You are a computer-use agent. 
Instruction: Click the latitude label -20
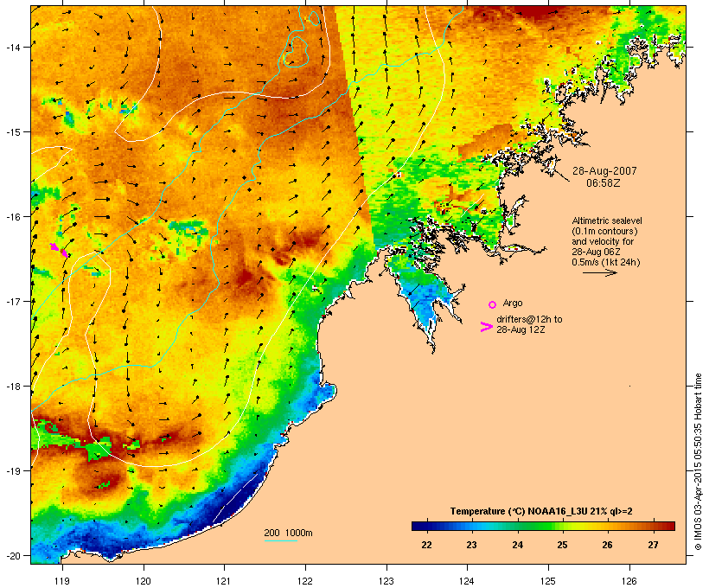[x=13, y=556]
